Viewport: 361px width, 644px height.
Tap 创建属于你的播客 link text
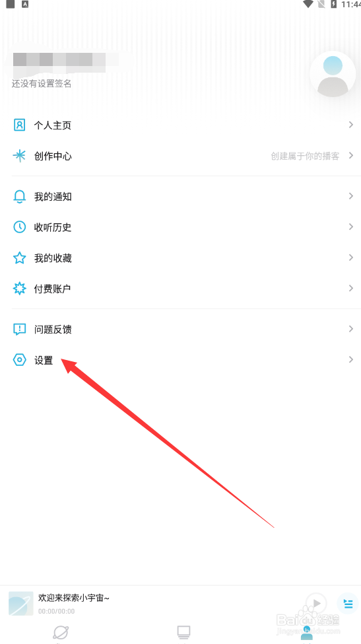[x=305, y=156]
